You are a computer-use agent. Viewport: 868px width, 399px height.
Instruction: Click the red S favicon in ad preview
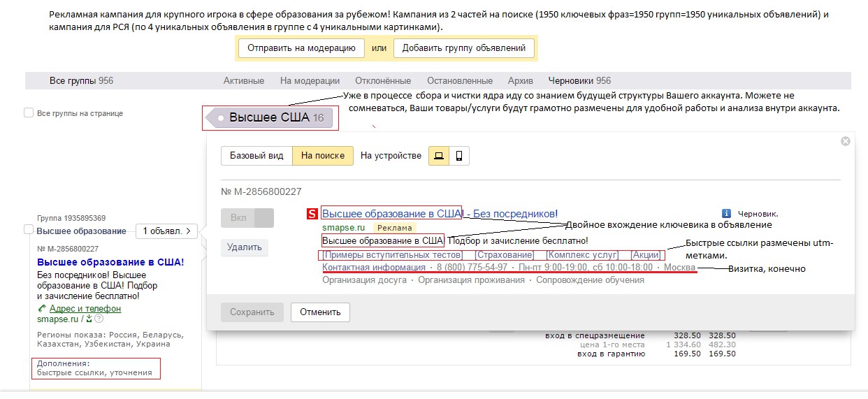(312, 214)
